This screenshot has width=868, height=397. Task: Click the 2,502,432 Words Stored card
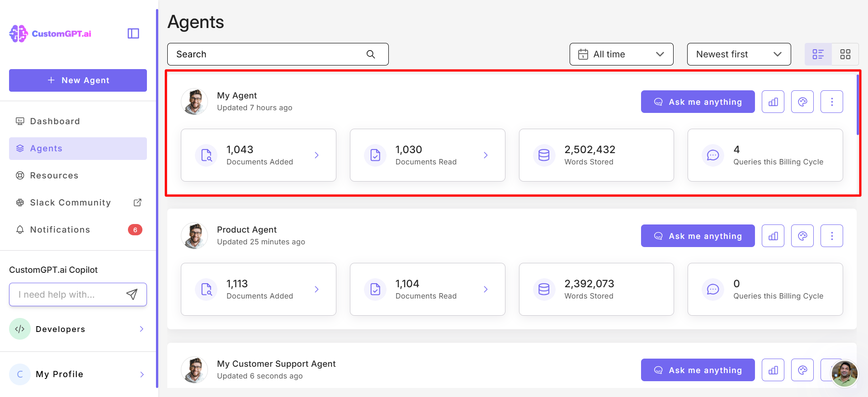596,155
